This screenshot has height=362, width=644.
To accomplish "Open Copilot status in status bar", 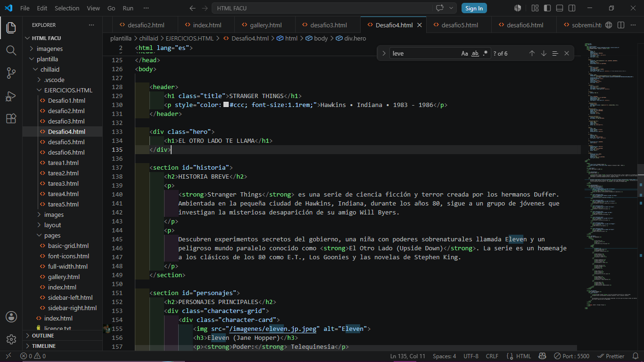I will coord(543,356).
